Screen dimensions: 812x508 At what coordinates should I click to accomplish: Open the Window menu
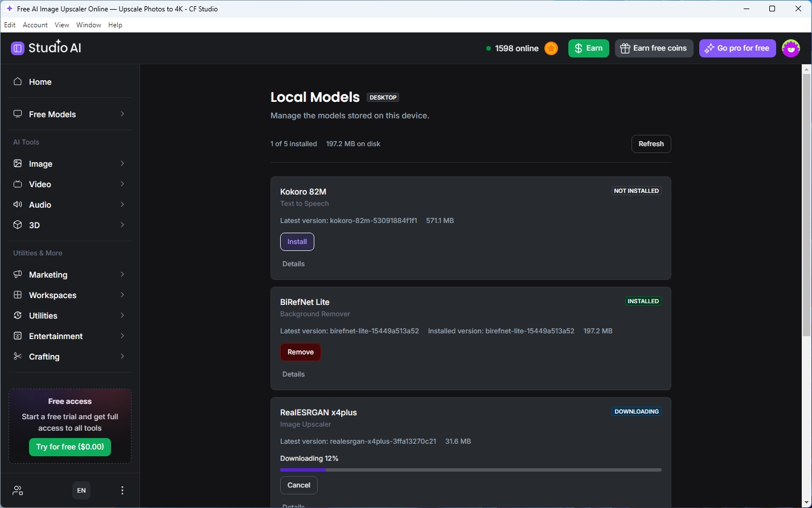click(x=89, y=25)
